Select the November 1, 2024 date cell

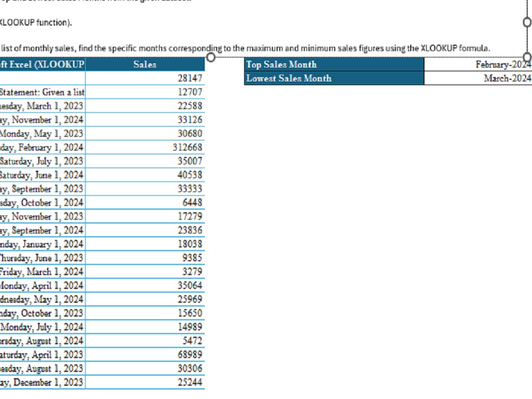(43, 120)
